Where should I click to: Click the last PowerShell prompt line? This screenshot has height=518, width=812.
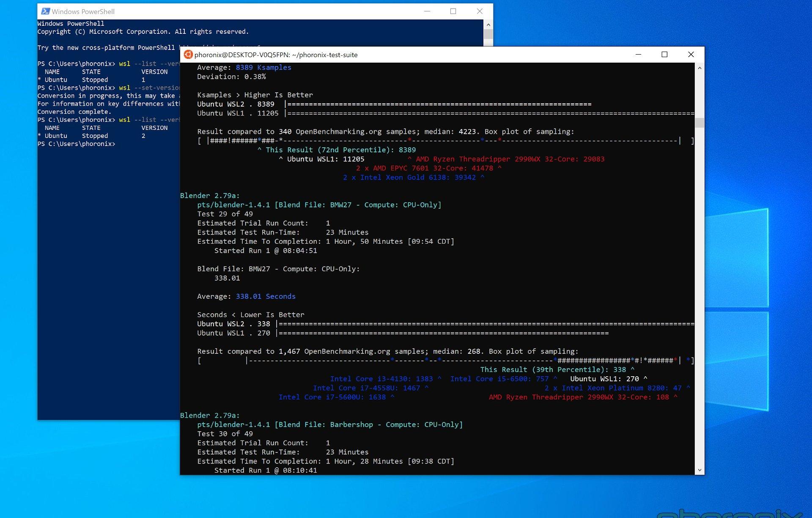pyautogui.click(x=76, y=144)
